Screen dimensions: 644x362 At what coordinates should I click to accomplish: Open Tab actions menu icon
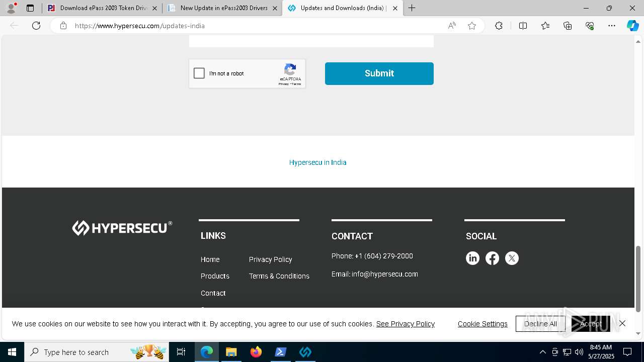coord(30,8)
